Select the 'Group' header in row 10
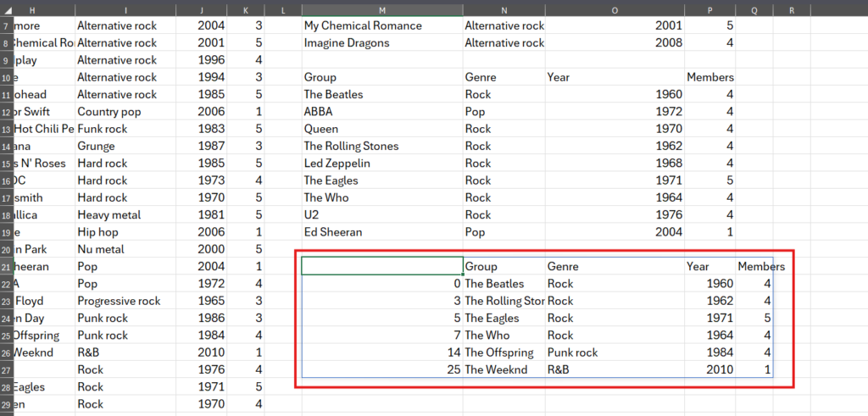This screenshot has height=416, width=868. coord(382,77)
